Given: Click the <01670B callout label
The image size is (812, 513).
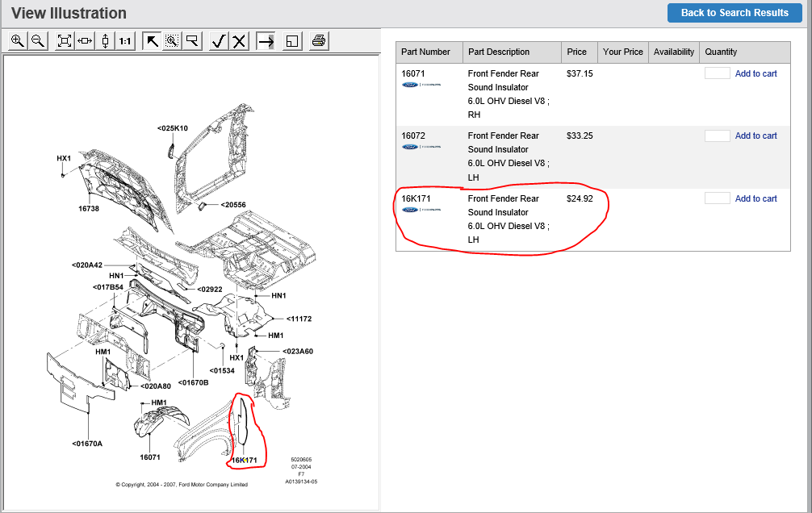Looking at the screenshot, I should coord(194,382).
